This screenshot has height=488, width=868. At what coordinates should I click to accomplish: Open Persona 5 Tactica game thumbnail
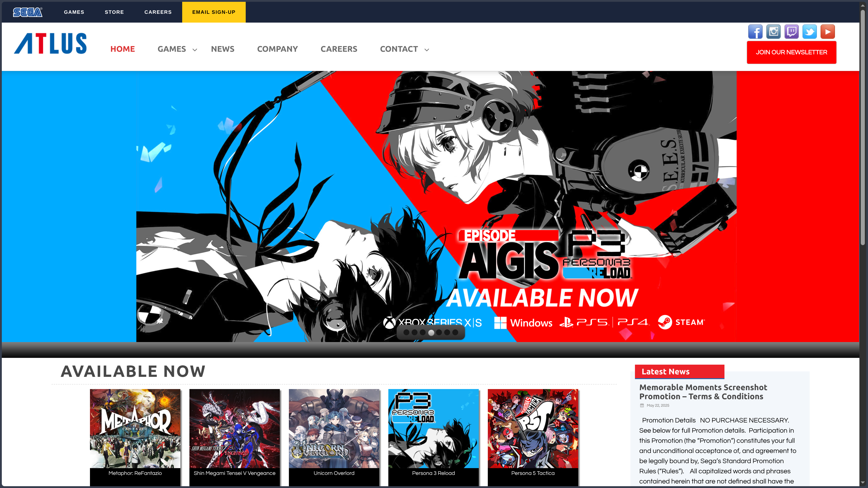pyautogui.click(x=533, y=428)
